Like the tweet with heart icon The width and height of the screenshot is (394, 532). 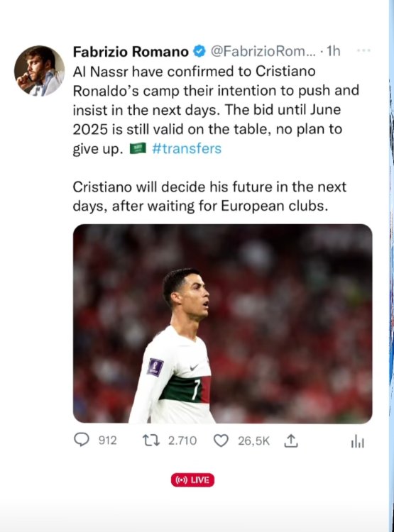coord(221,440)
